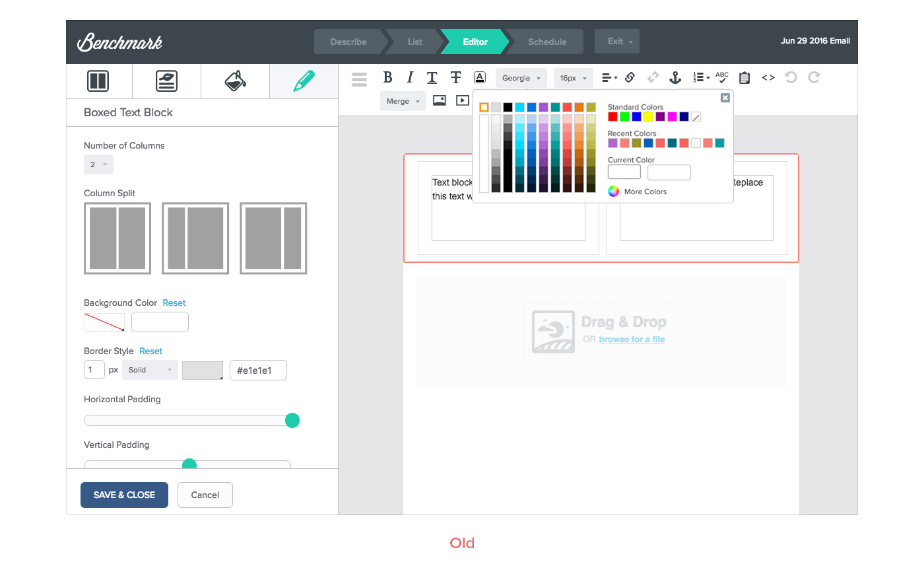Choose the equal-width column split layout

pos(117,238)
